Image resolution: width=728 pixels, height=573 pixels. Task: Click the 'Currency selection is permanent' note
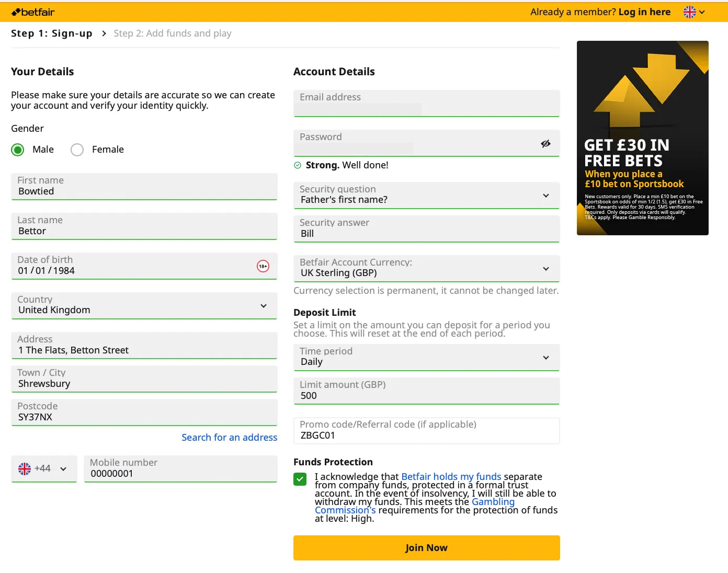[x=426, y=291]
